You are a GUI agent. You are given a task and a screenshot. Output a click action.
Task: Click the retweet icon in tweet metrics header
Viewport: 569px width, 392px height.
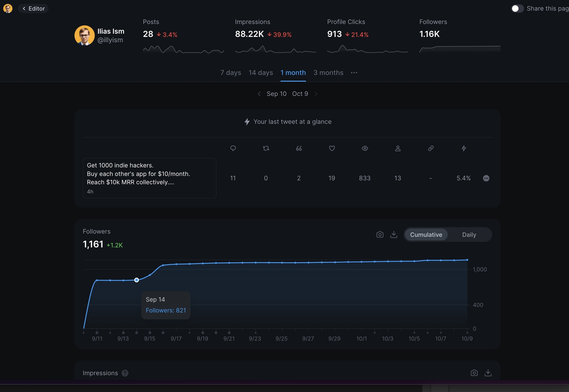(266, 148)
